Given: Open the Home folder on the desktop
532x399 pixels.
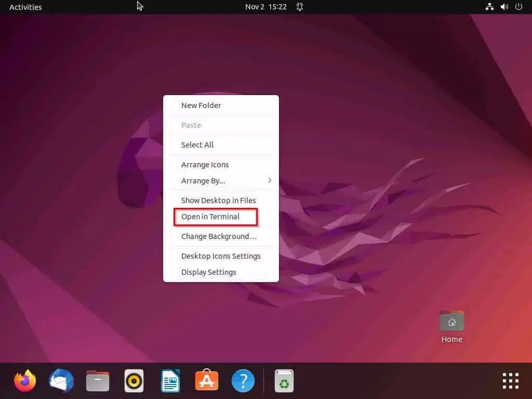Looking at the screenshot, I should (x=451, y=321).
